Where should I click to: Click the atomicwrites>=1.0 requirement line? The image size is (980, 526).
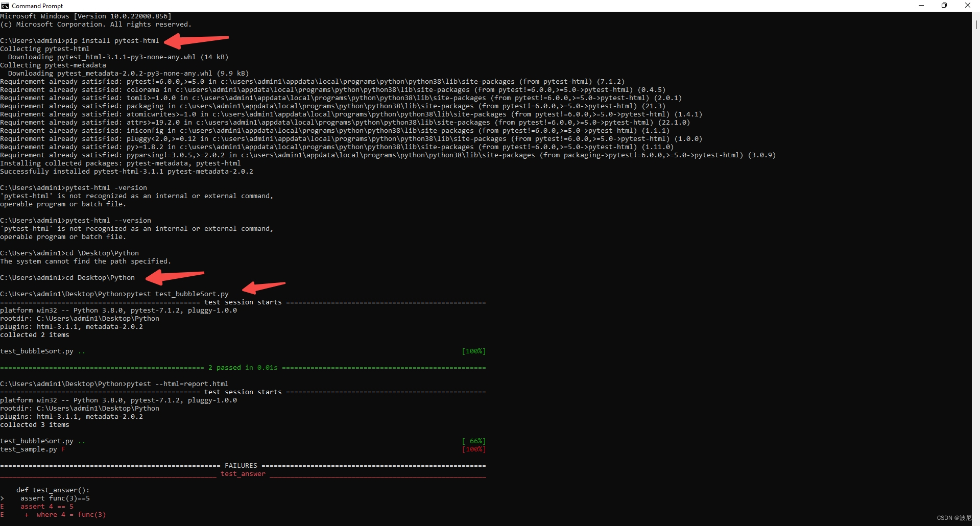tap(351, 114)
